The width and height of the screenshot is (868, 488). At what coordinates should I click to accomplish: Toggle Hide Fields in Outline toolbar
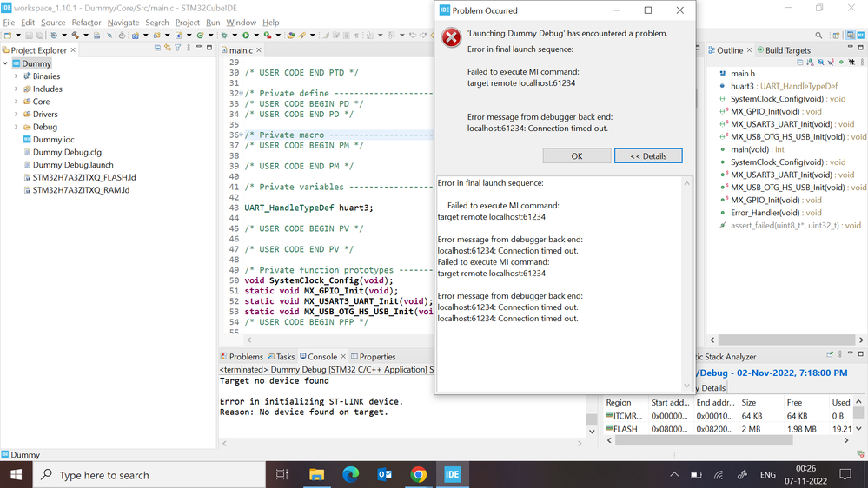coord(820,63)
